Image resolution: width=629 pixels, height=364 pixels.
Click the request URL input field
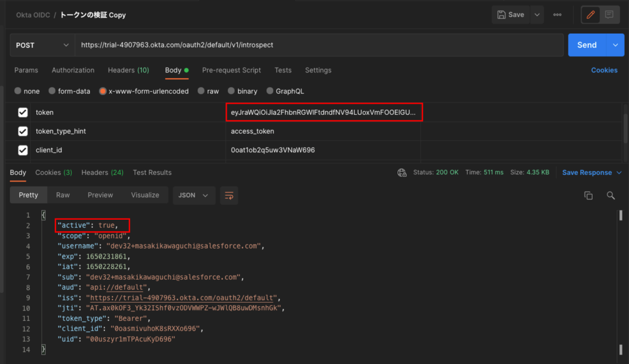tap(318, 45)
